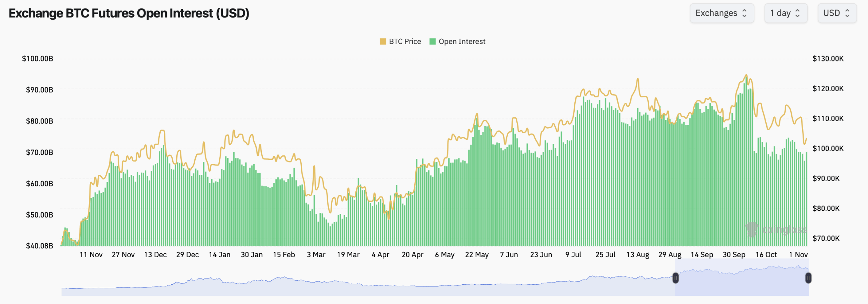Grab the right range slider handle
868x304 pixels.
(x=808, y=278)
